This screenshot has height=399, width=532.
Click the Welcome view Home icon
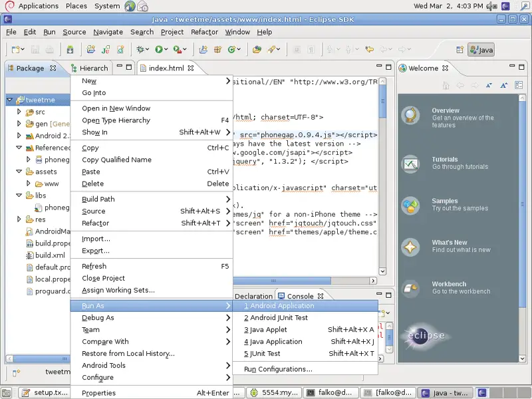(446, 85)
